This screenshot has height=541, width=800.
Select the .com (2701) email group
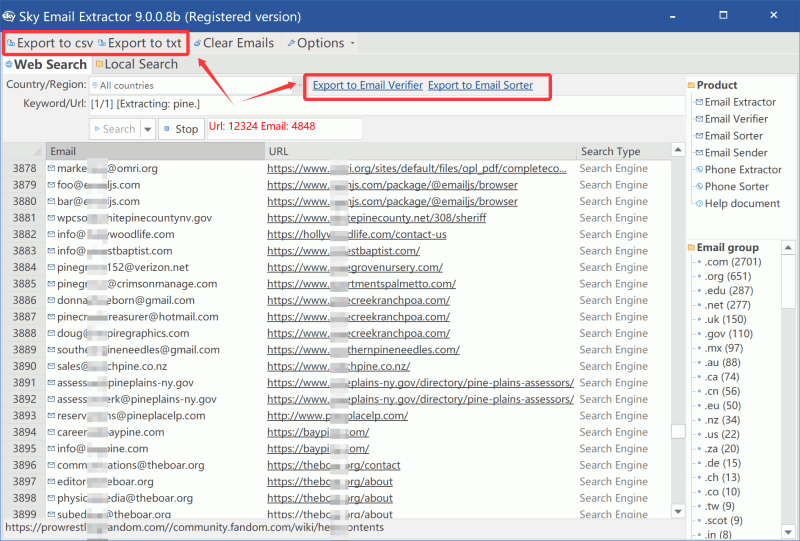pos(733,262)
